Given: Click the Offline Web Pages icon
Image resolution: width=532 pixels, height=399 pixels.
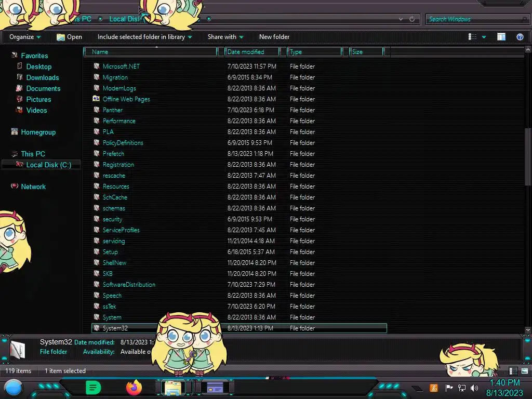Looking at the screenshot, I should click(x=96, y=99).
